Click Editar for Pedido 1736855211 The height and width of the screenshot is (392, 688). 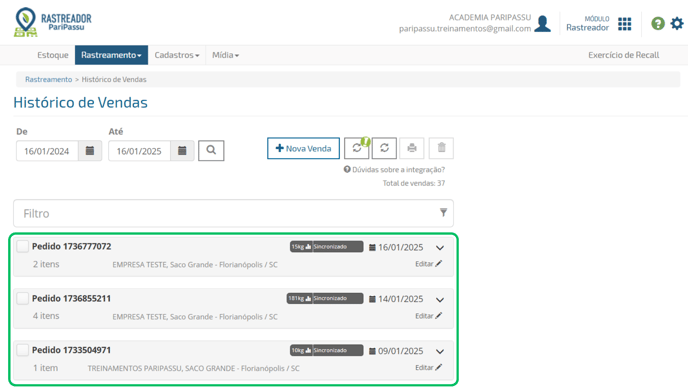tap(429, 316)
